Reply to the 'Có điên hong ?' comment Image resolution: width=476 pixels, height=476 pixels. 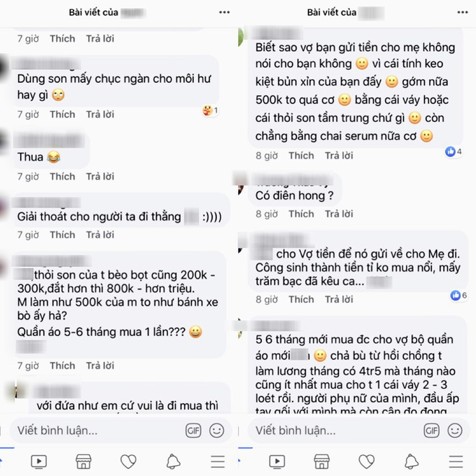pyautogui.click(x=339, y=214)
